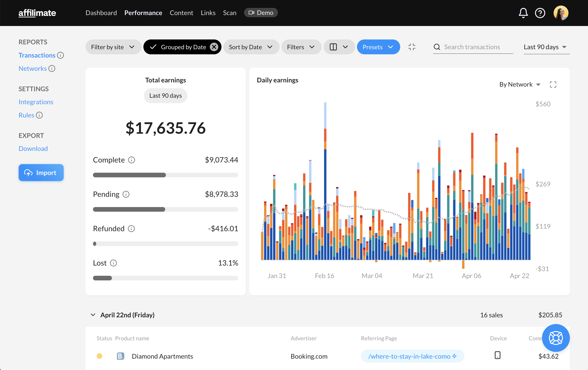The width and height of the screenshot is (588, 370).
Task: Open the Filters dropdown menu
Action: (300, 47)
